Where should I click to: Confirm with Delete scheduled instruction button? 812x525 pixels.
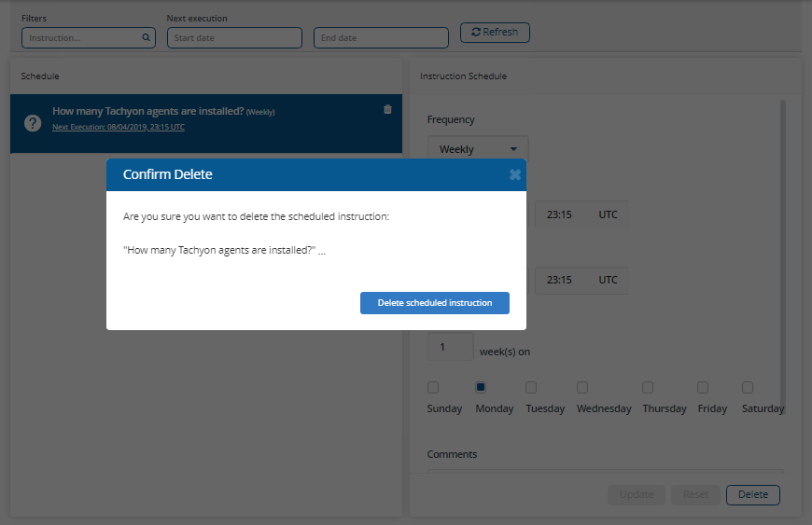(x=434, y=303)
